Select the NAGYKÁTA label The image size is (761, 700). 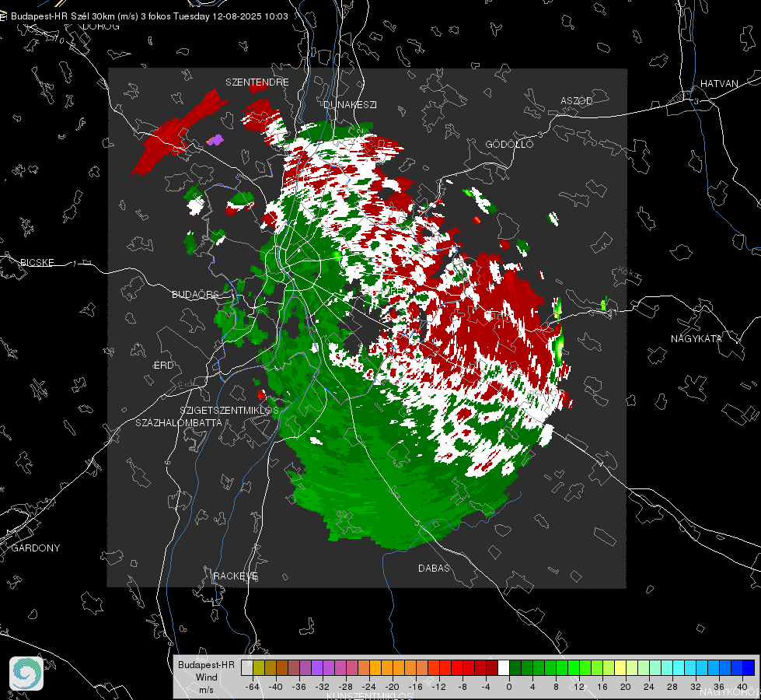696,338
